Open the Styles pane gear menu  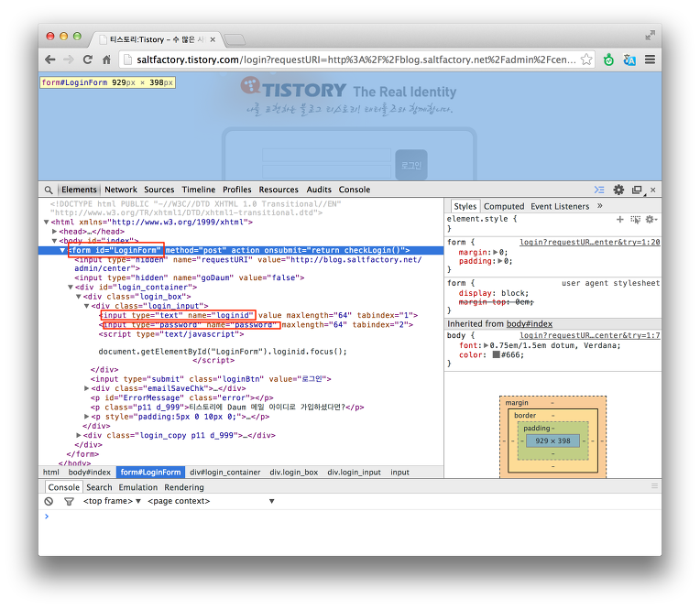[x=651, y=219]
